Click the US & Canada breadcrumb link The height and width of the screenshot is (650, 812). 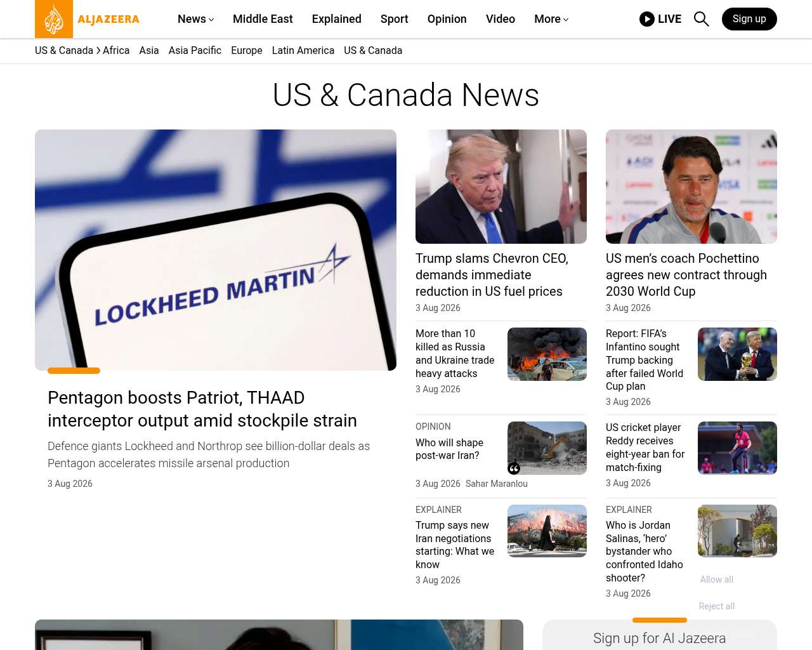(x=64, y=51)
